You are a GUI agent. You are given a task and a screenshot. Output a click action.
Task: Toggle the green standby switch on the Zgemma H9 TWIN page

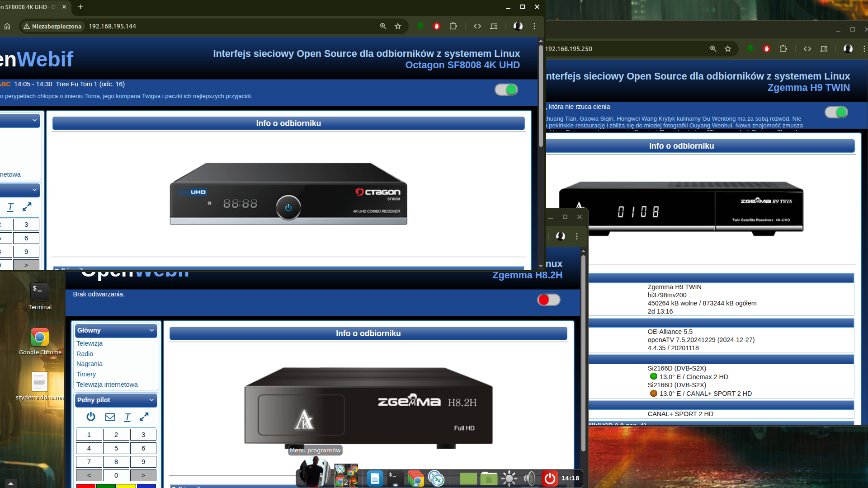point(836,112)
